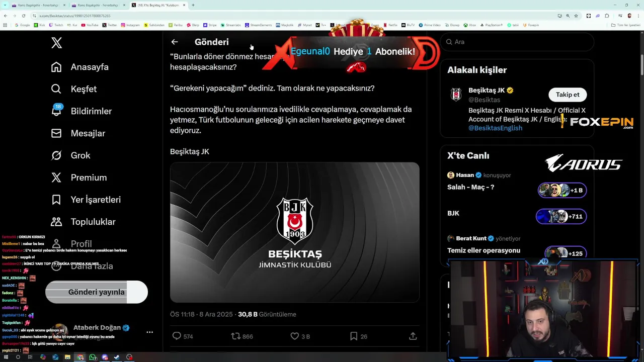
Task: Open the Xbox bookmark
Action: pyautogui.click(x=470, y=25)
